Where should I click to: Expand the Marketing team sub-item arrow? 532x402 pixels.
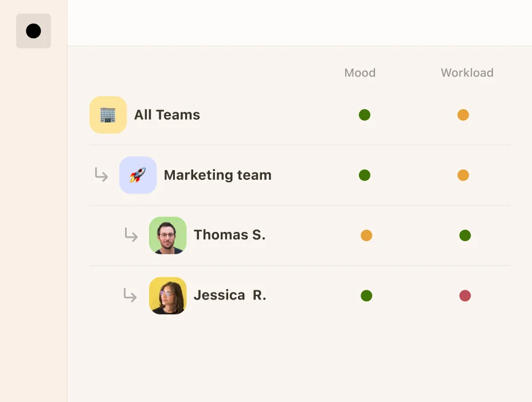pyautogui.click(x=101, y=175)
